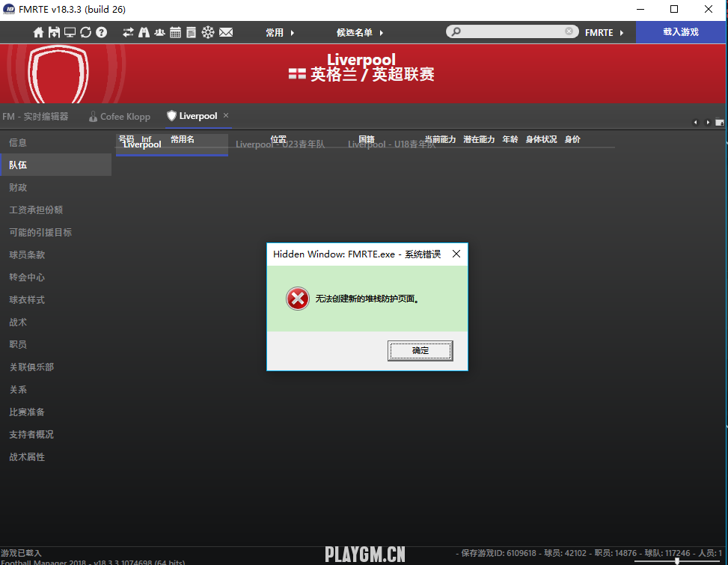Click inside the search input field
The width and height of the screenshot is (728, 565).
coord(513,31)
